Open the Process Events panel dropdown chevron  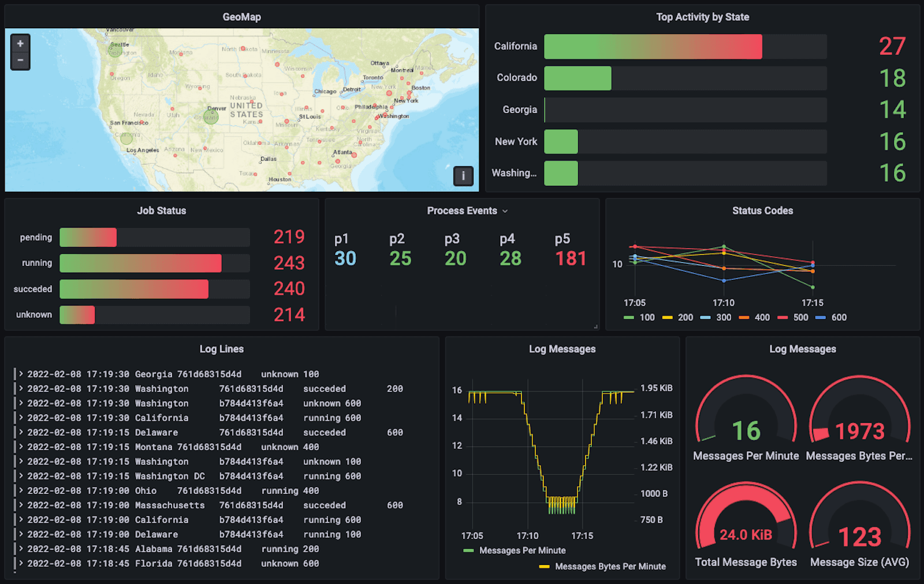(x=505, y=211)
